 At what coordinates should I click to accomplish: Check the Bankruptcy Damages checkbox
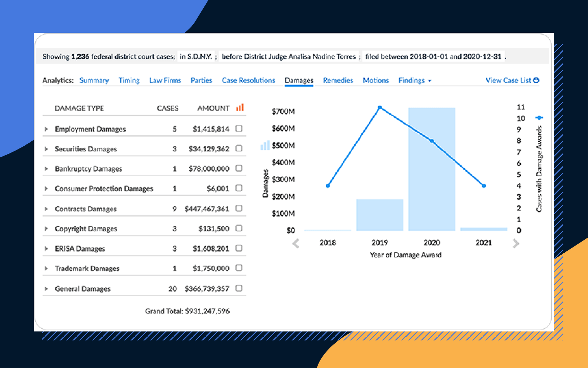pos(239,168)
